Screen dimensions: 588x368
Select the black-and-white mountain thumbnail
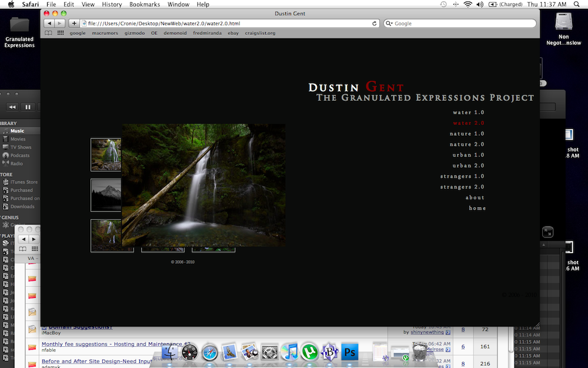106,195
